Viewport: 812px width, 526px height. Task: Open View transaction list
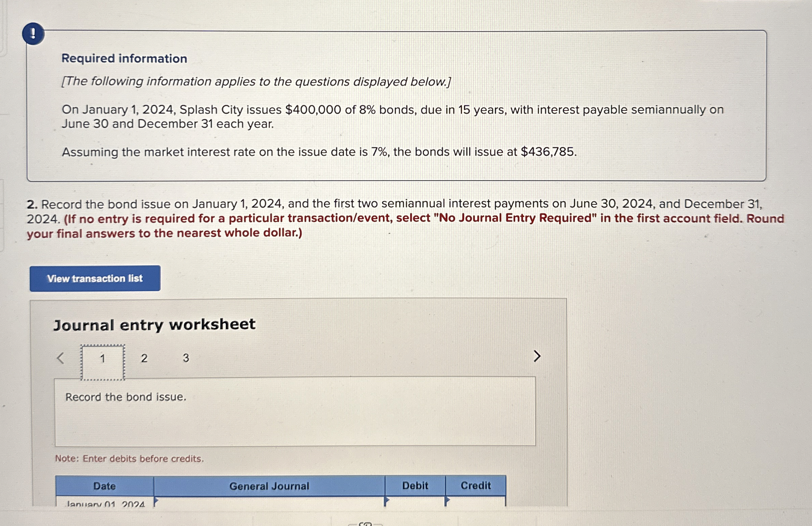[95, 278]
